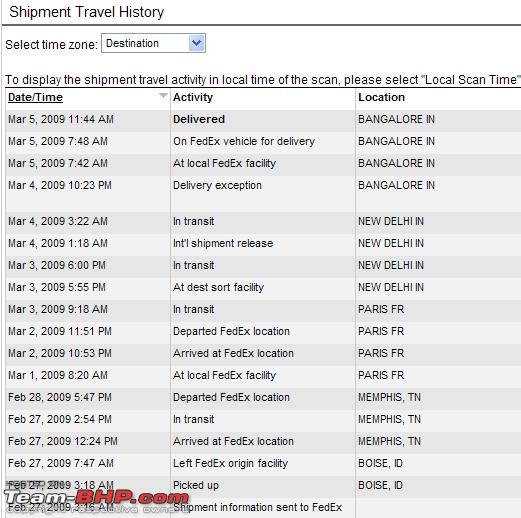Viewport: 521px width, 518px height.
Task: Click the Feb 28 Departed FedEx location Memphis row
Action: pyautogui.click(x=263, y=397)
